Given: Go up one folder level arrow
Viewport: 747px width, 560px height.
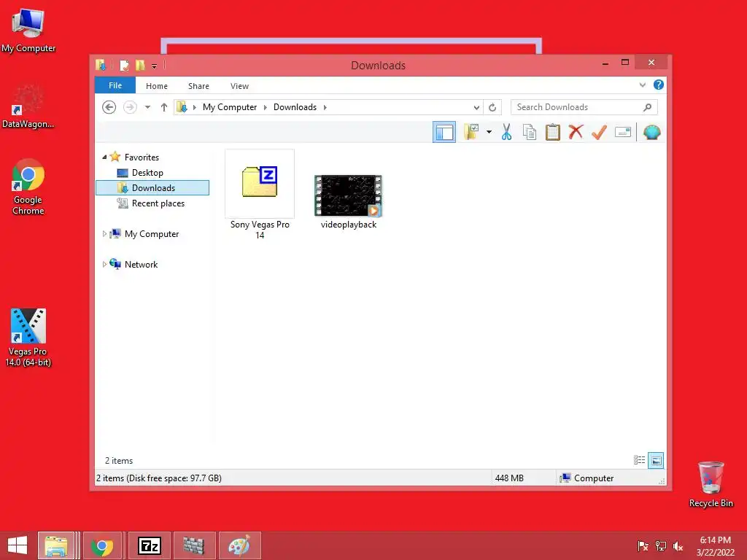Looking at the screenshot, I should tap(164, 107).
